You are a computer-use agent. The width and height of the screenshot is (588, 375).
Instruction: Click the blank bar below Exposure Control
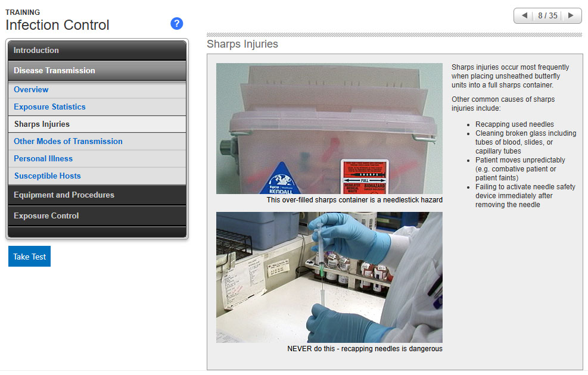coord(97,232)
